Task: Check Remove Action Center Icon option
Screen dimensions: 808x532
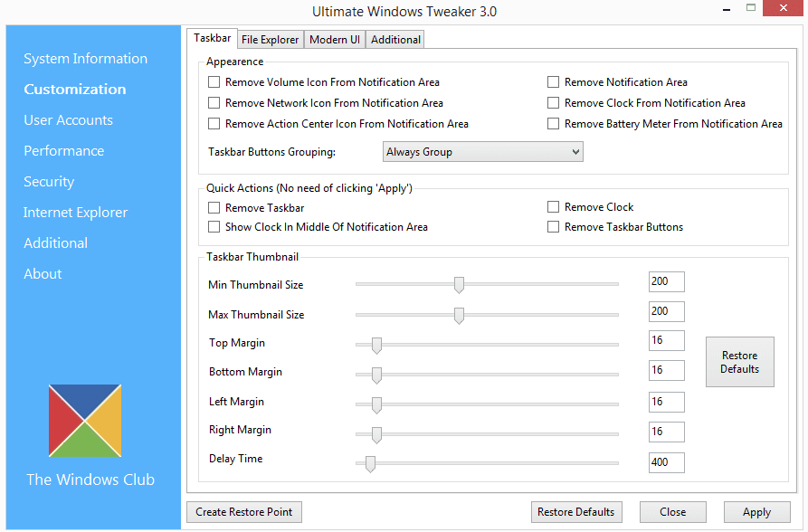Action: tap(214, 124)
